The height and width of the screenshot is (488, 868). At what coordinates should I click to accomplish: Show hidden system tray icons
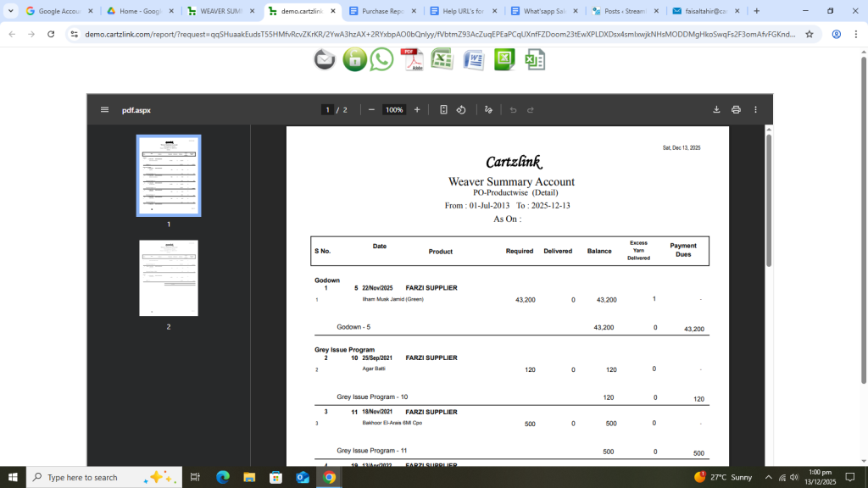click(768, 478)
